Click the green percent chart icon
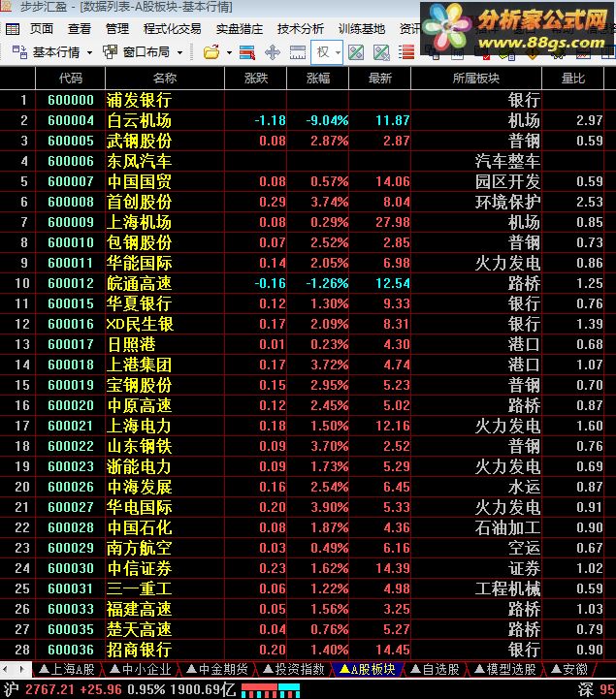 click(355, 52)
